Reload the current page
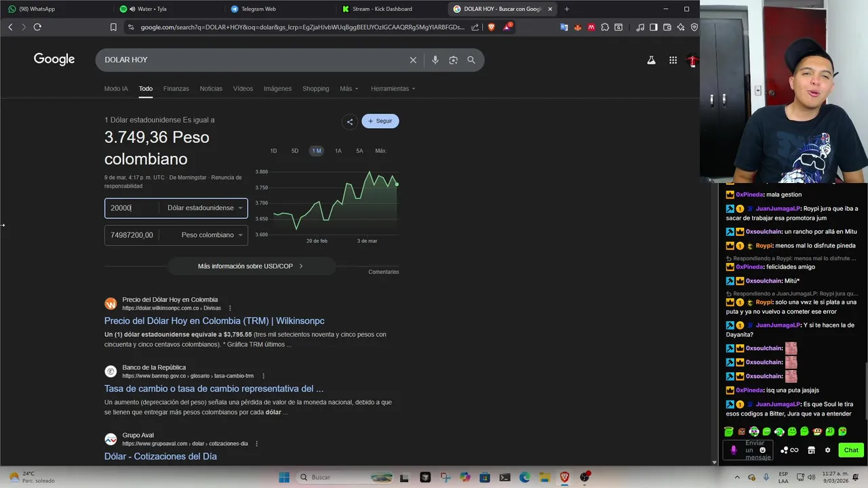The width and height of the screenshot is (868, 488). (37, 27)
